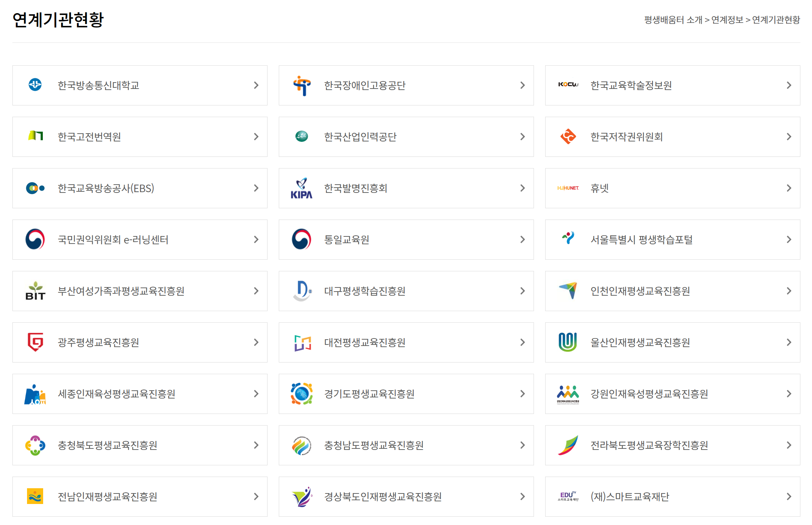Click the 한국방송통신대학교 logo icon
This screenshot has width=812, height=525.
pyautogui.click(x=35, y=85)
